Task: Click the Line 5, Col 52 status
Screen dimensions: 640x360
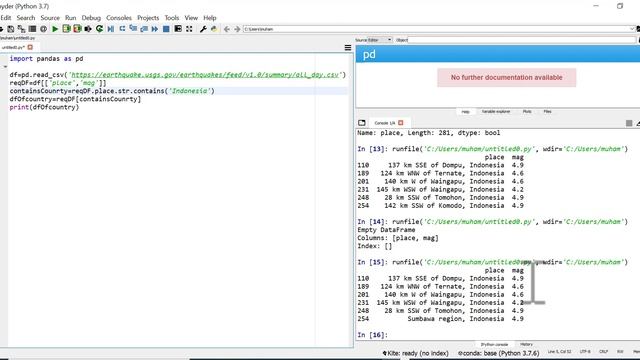Action: (x=559, y=351)
